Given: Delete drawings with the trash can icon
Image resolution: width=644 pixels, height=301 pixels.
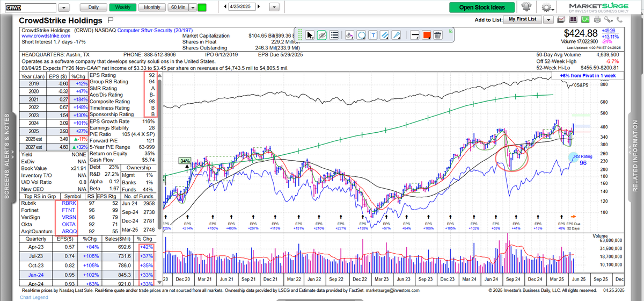Looking at the screenshot, I should (x=438, y=35).
